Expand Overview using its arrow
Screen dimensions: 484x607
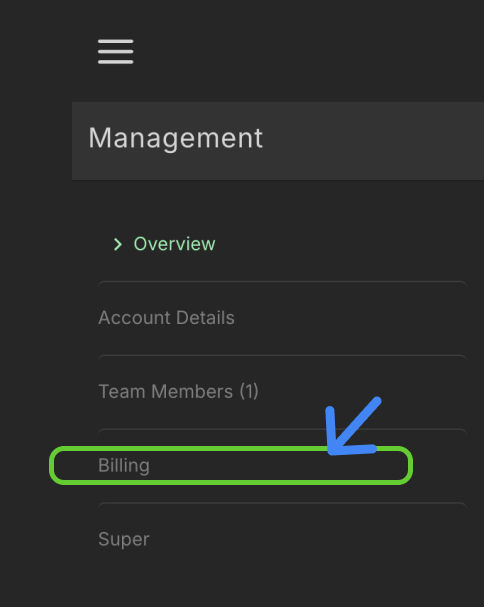118,244
